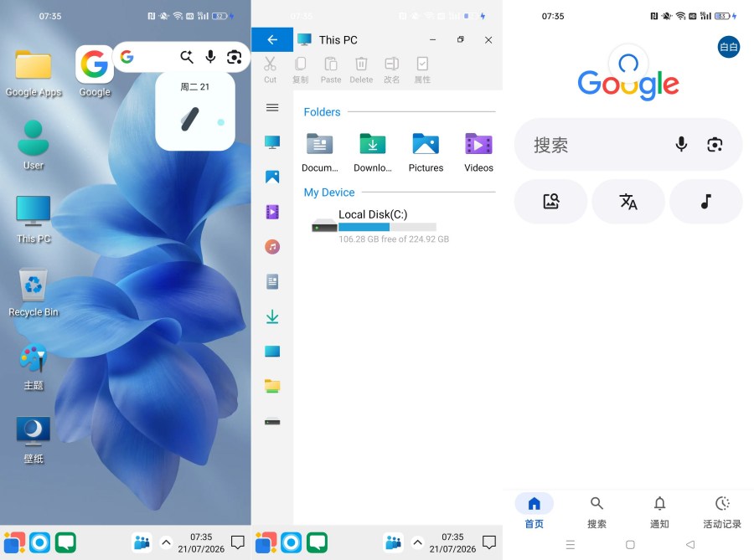Select the monitor This PC sidebar icon
Viewport: 754px width, 560px height.
pyautogui.click(x=272, y=142)
